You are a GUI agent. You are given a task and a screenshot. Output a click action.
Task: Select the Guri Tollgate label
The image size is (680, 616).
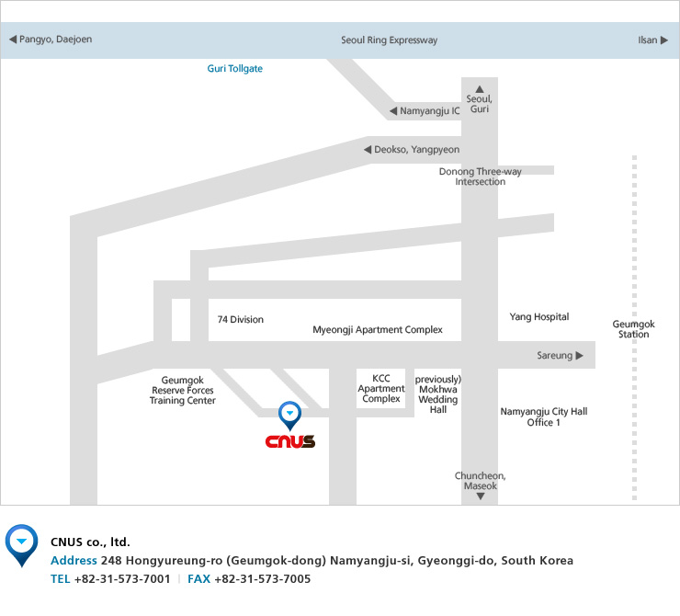(x=234, y=69)
